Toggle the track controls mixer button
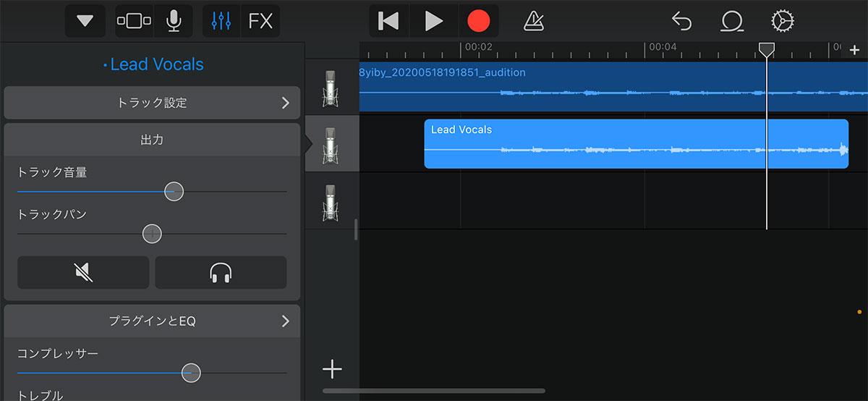 (221, 21)
